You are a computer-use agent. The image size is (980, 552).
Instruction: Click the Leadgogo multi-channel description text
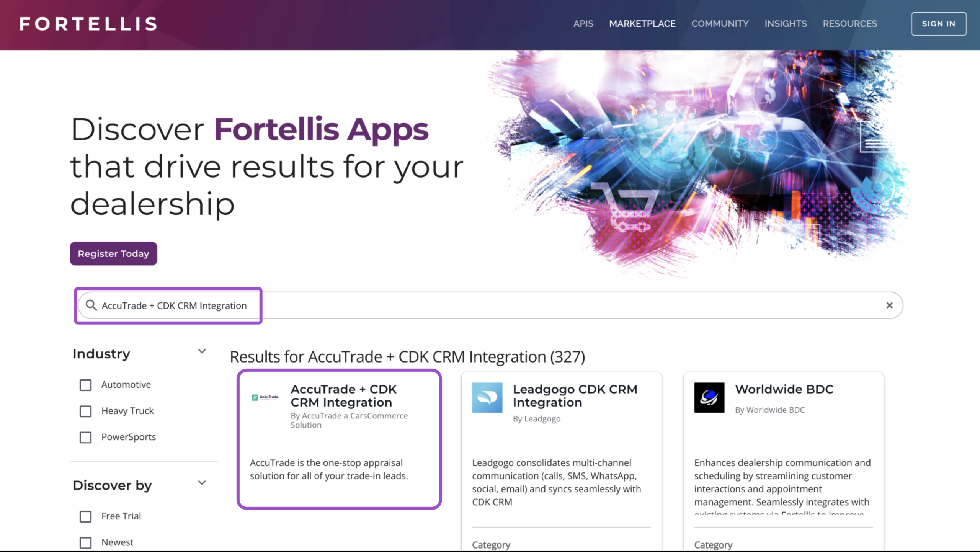(556, 482)
